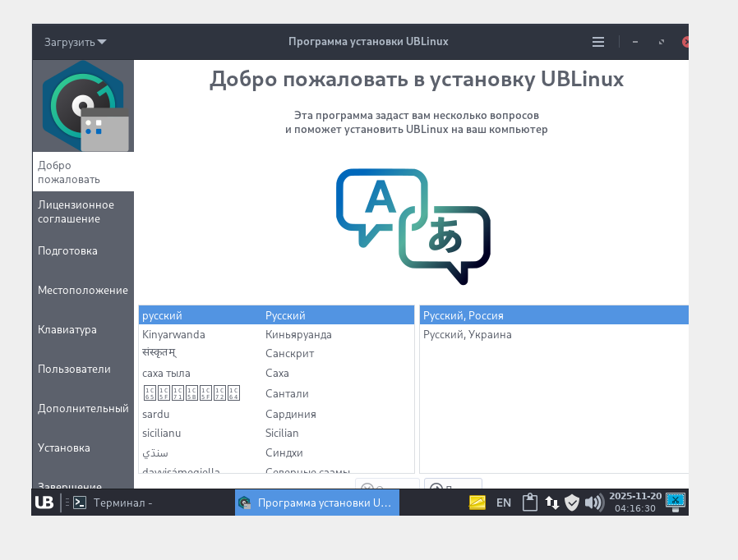Click the display monitor tray icon
This screenshot has width=738, height=560.
coord(676,502)
